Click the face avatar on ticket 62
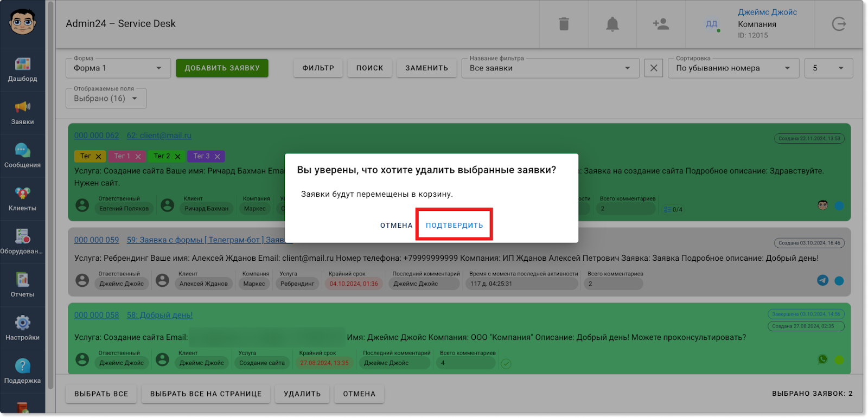The width and height of the screenshot is (868, 418). 822,205
